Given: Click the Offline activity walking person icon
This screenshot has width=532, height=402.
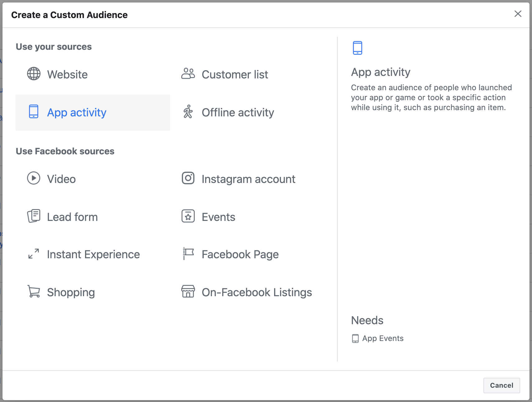Looking at the screenshot, I should [188, 112].
